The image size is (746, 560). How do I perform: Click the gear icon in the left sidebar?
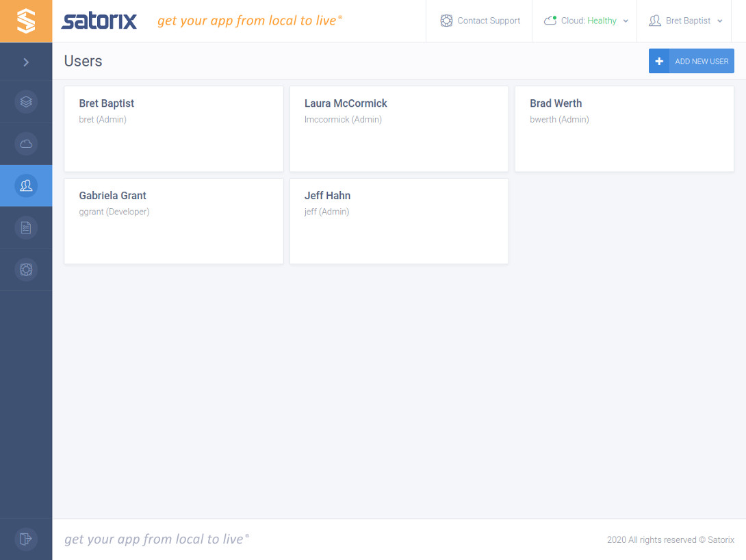[x=26, y=269]
